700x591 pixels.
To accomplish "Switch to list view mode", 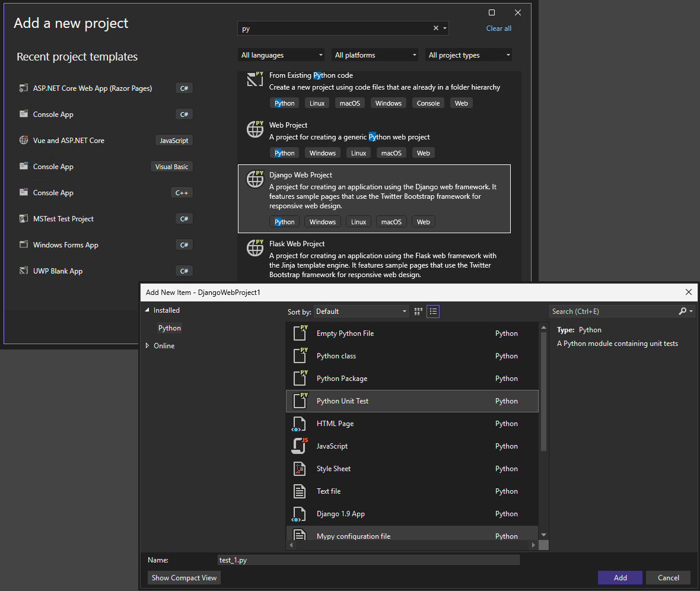I will pos(432,311).
